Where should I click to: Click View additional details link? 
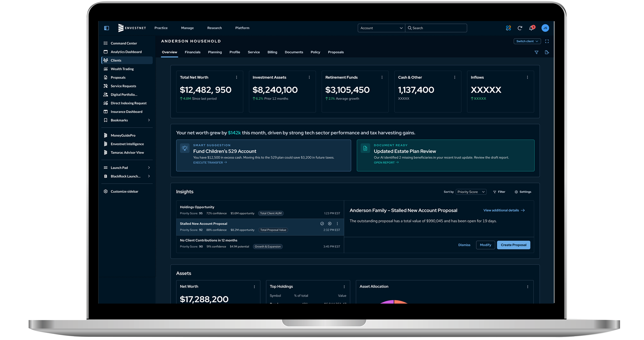[x=504, y=210]
